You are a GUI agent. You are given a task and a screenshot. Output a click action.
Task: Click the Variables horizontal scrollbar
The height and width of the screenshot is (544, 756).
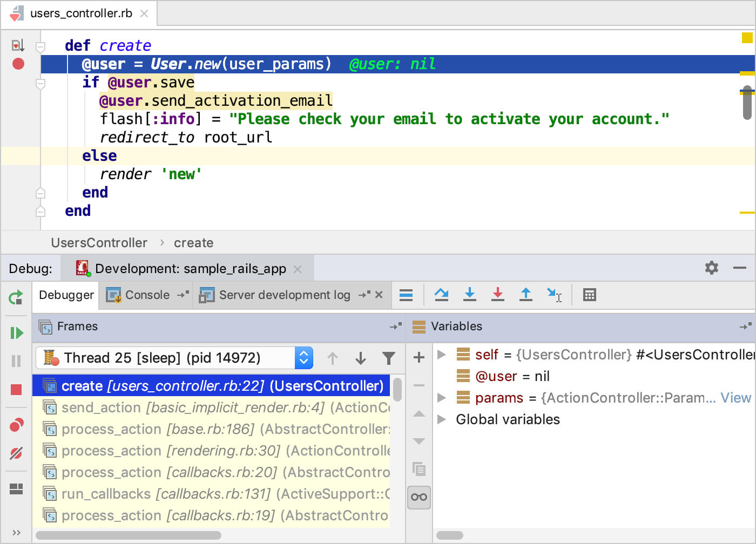(x=450, y=535)
